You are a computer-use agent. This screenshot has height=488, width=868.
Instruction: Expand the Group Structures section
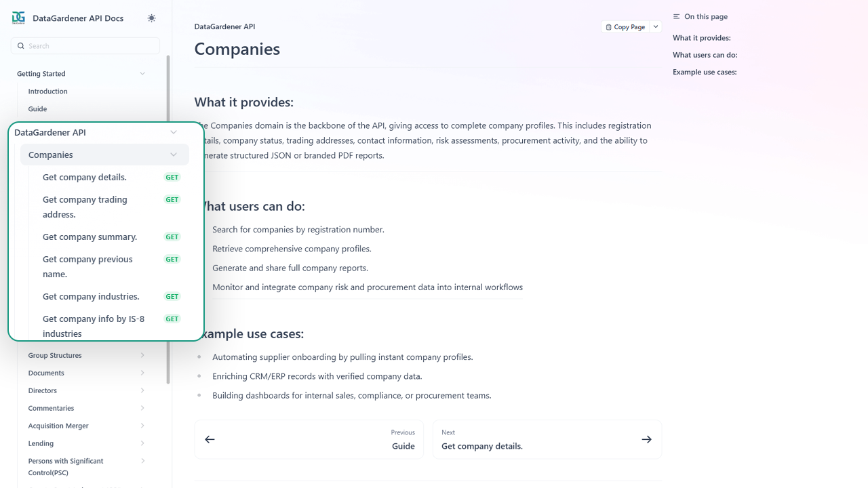pos(142,355)
